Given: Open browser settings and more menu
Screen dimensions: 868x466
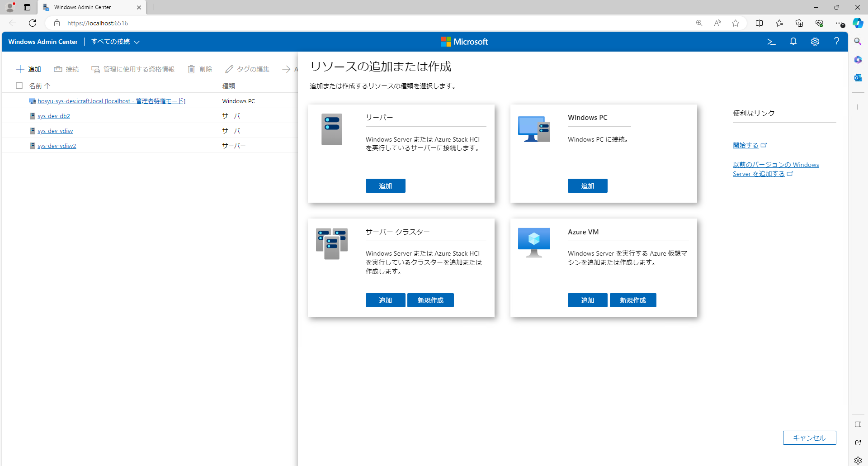Looking at the screenshot, I should click(x=839, y=23).
